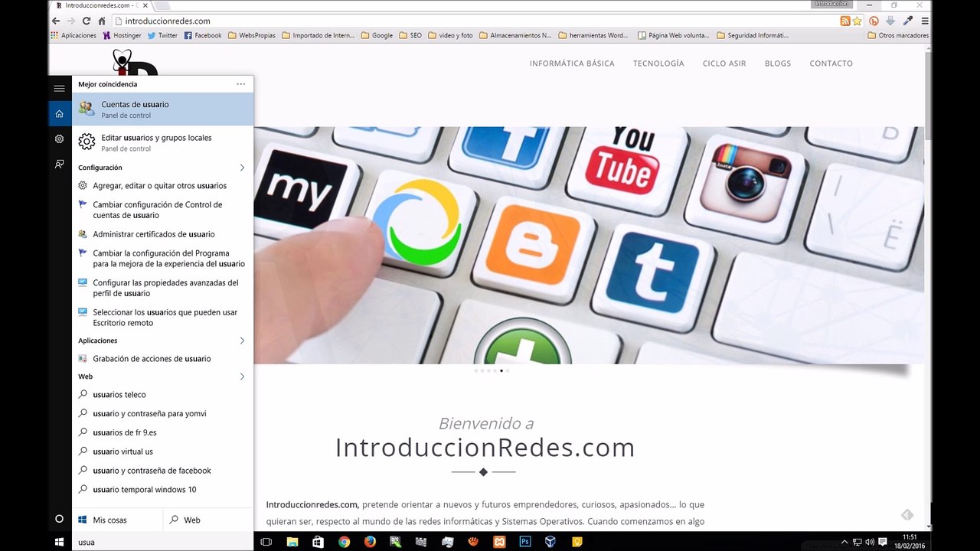The width and height of the screenshot is (980, 551).
Task: Click the search box containing 'usua'
Action: pyautogui.click(x=162, y=542)
